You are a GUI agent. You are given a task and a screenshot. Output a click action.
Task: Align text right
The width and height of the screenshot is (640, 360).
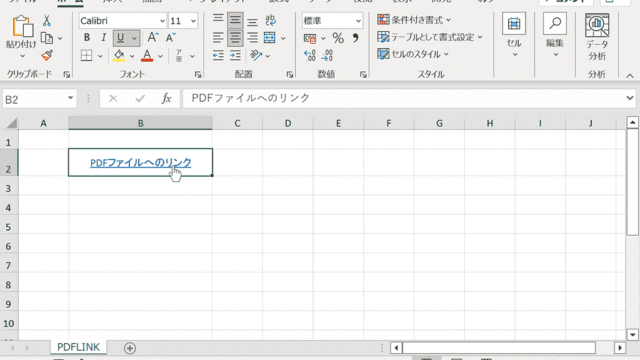252,38
